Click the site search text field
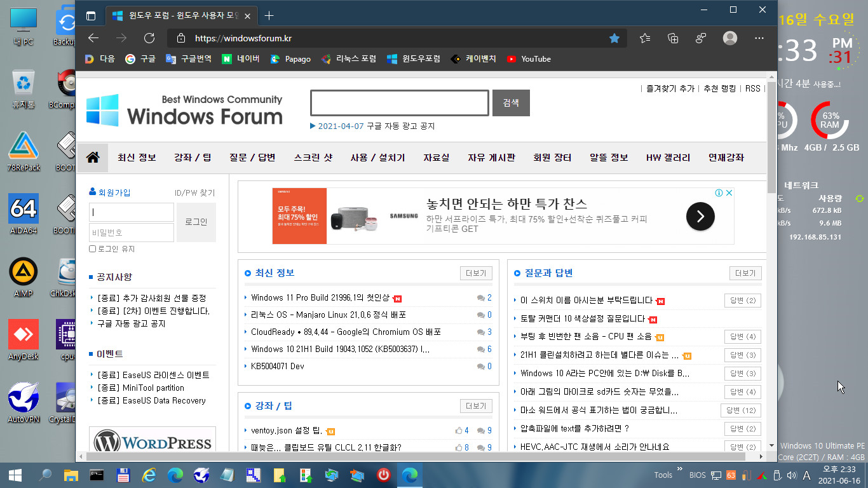This screenshot has height=488, width=868. [400, 103]
